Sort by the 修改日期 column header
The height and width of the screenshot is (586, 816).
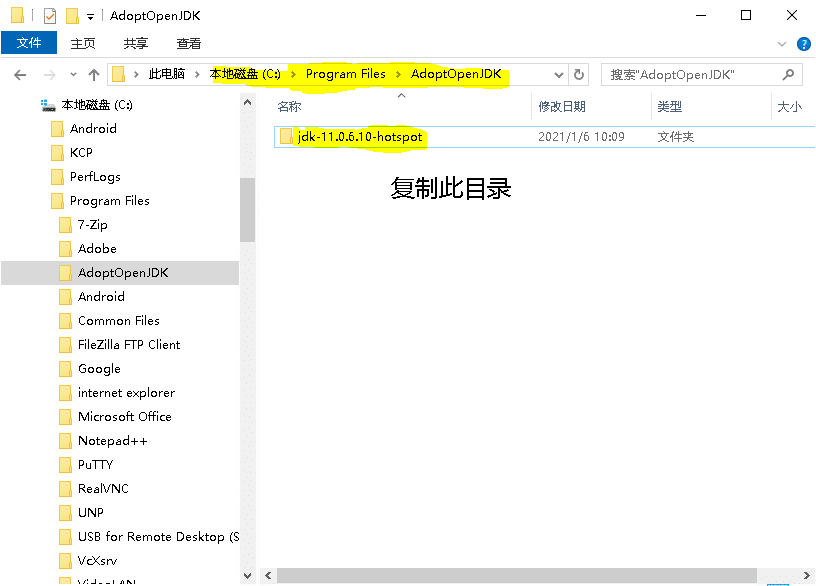[x=562, y=106]
